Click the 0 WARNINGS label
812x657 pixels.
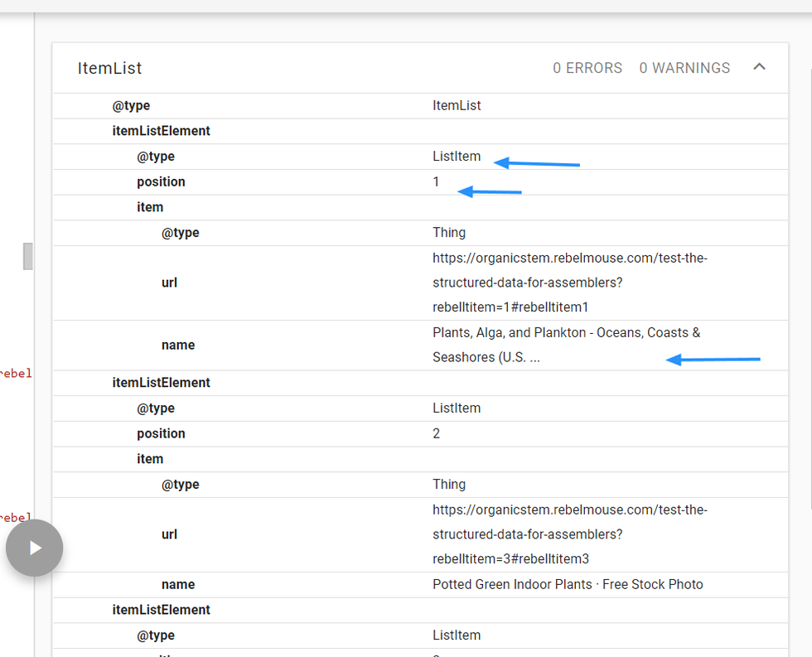tap(684, 68)
